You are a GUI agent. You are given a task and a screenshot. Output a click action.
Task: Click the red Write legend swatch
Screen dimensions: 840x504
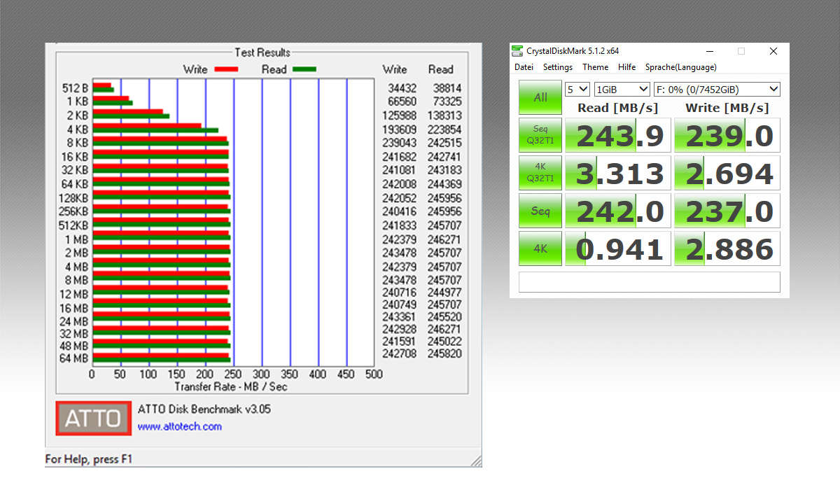227,69
